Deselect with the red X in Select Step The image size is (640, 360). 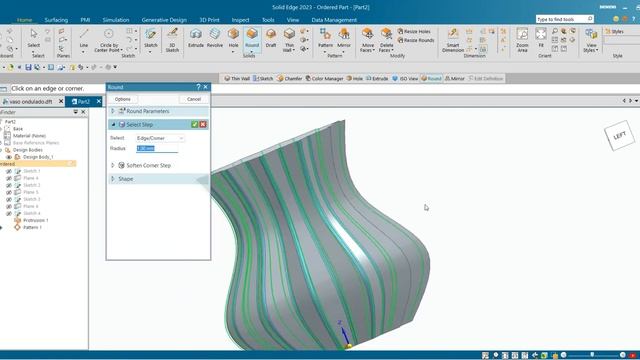coord(203,124)
